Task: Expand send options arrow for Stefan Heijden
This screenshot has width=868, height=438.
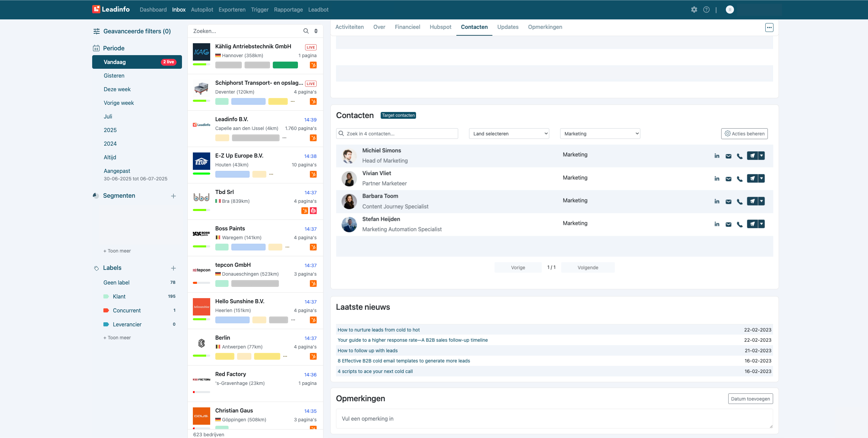Action: [x=762, y=224]
